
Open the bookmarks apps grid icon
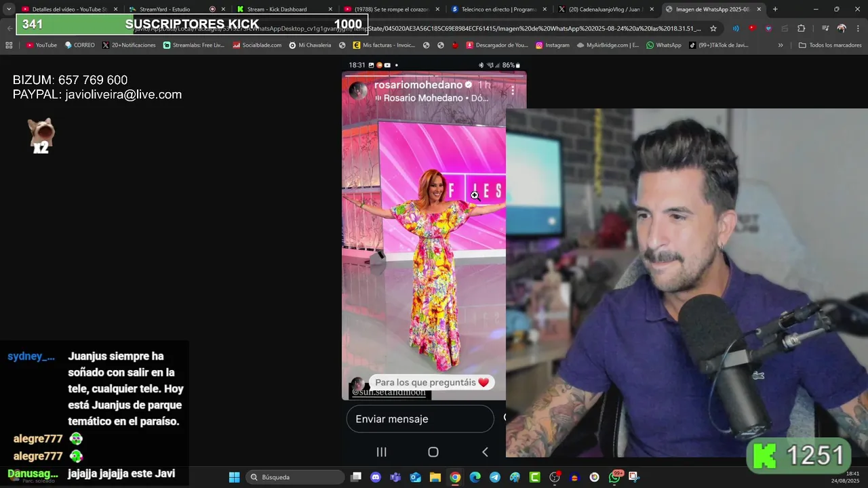pyautogui.click(x=9, y=45)
